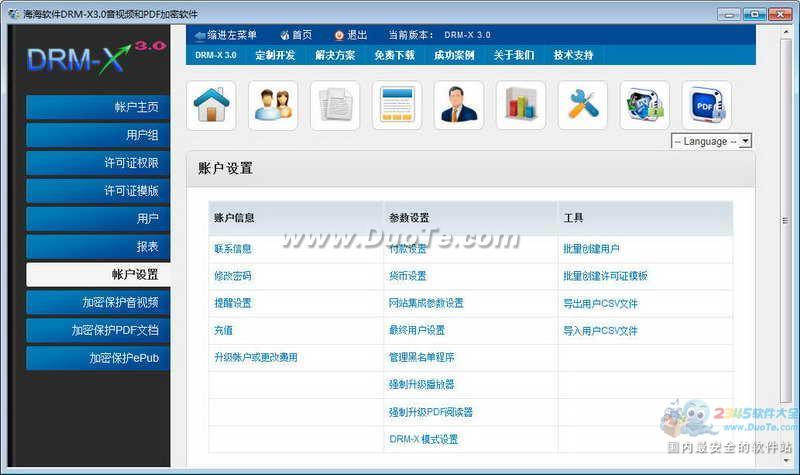Select 帐户设置 in the sidebar
Screen dimensions: 800x475
98,274
